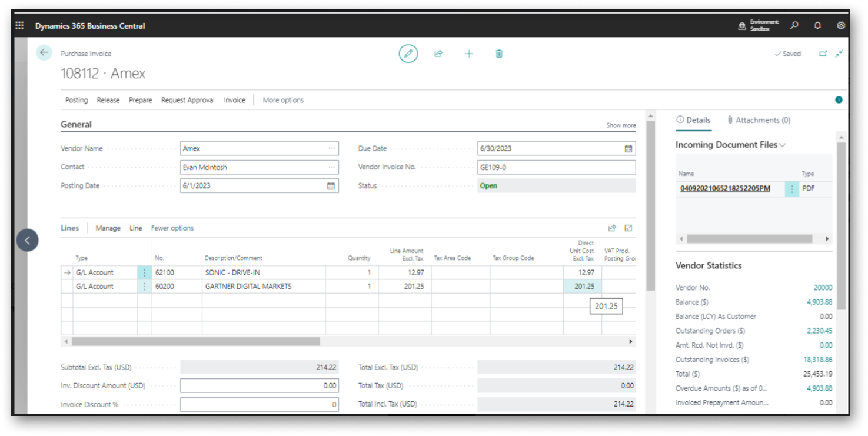Click the pencil edit icon
Image resolution: width=868 pixels, height=436 pixels.
coord(408,54)
